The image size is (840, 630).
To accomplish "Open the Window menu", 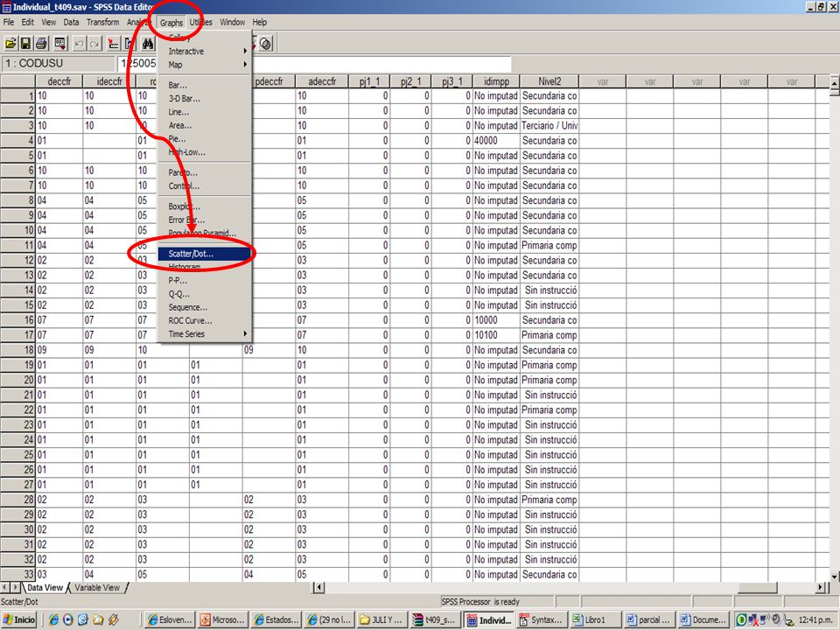I will [x=233, y=22].
